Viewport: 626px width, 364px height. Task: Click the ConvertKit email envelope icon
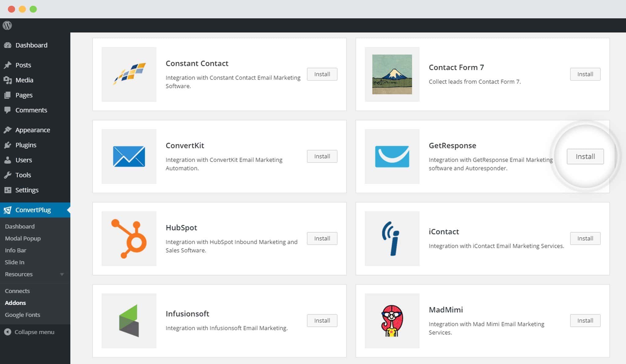pos(128,156)
